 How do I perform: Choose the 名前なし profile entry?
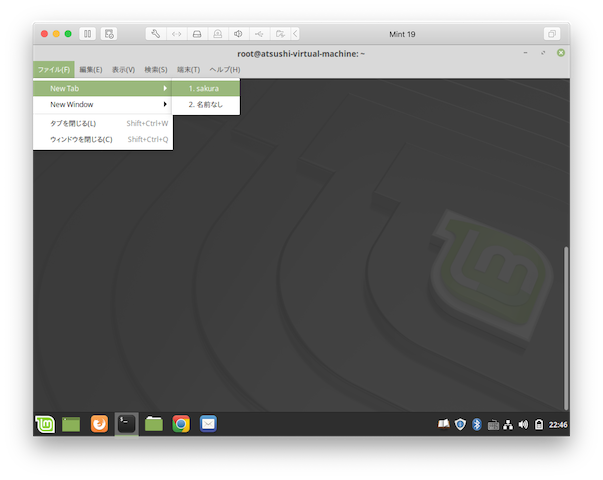[x=205, y=104]
